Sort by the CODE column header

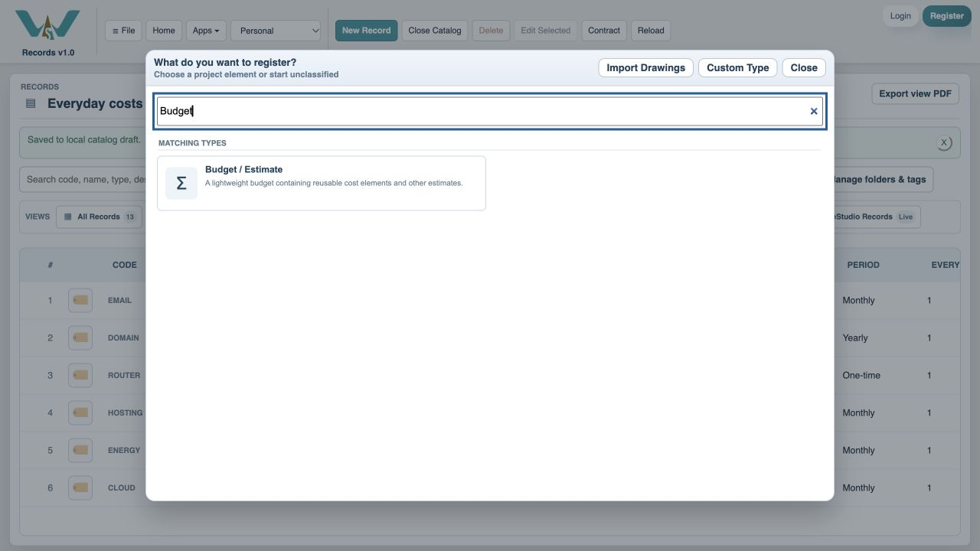pyautogui.click(x=125, y=265)
